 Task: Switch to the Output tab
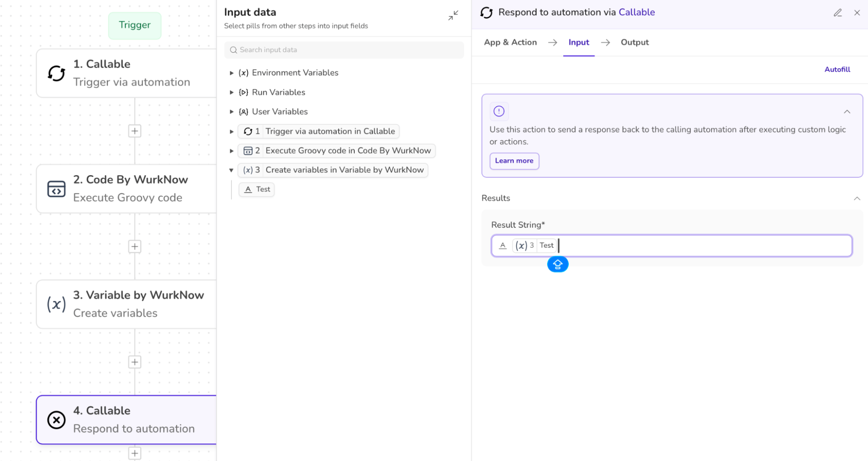click(634, 43)
